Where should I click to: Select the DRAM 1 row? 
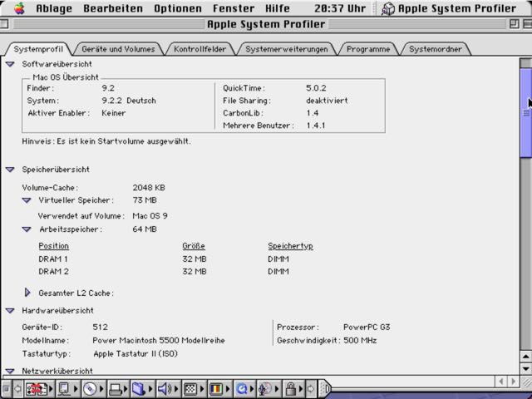click(164, 259)
